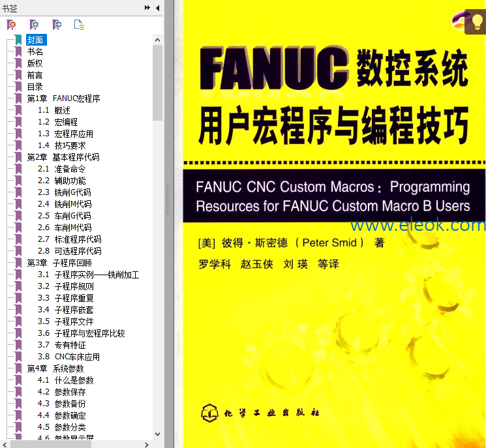Click the double-arrow expand panel icon
486x448 pixels.
(147, 8)
